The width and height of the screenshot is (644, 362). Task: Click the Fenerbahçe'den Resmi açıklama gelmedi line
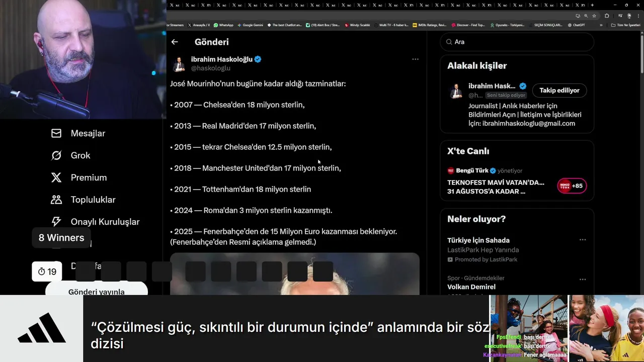click(x=243, y=242)
